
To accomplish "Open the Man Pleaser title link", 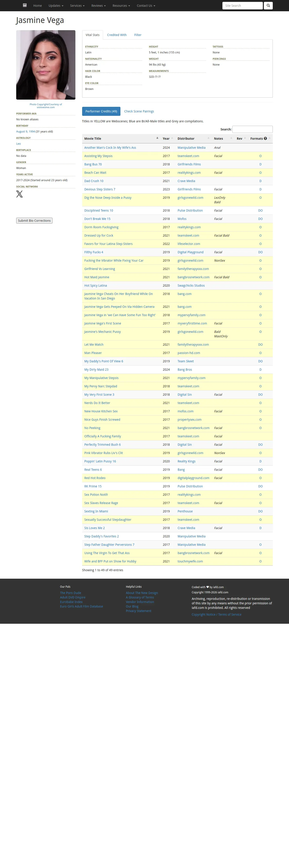I will coord(93,353).
